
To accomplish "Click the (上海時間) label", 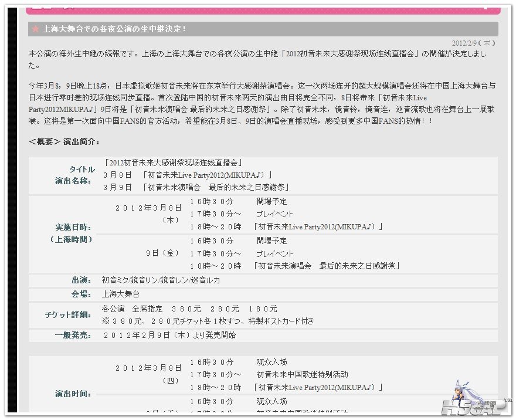I will click(71, 239).
